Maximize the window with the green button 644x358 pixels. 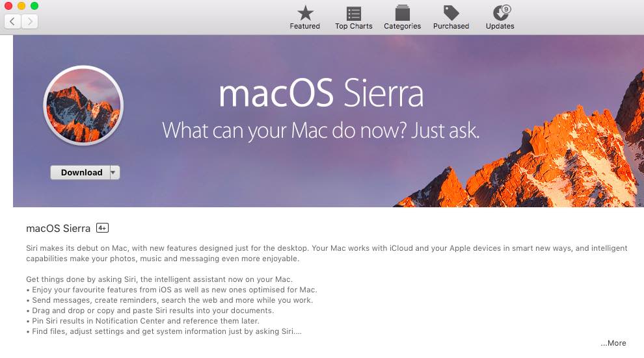click(34, 6)
